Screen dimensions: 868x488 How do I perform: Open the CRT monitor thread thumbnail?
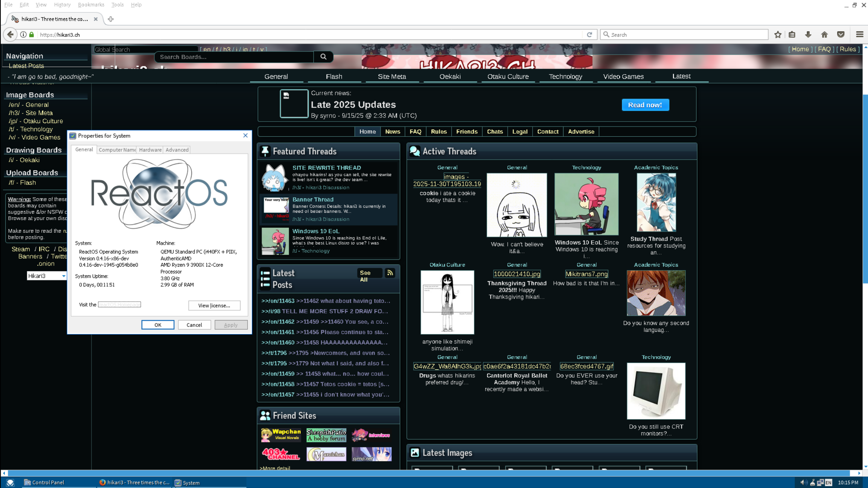[656, 391]
